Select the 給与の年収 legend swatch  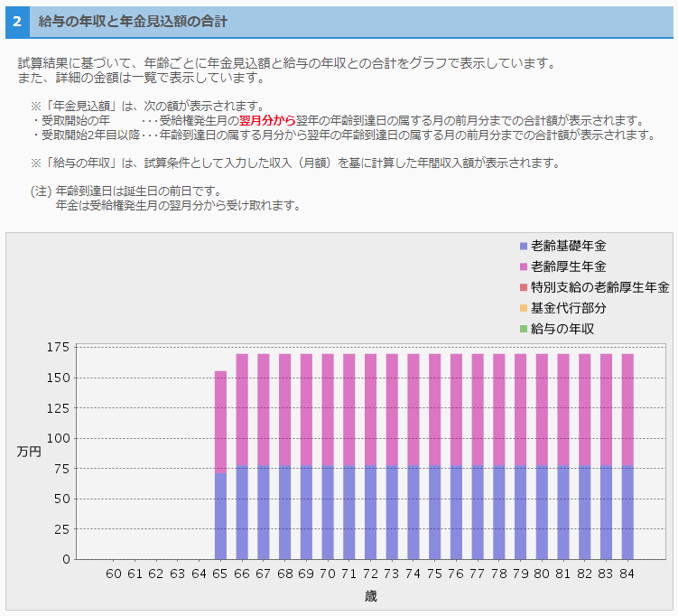point(524,329)
